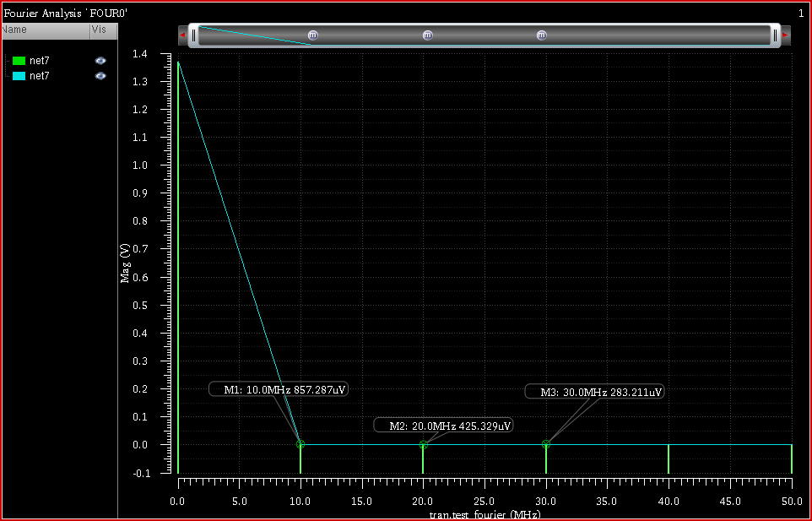
Task: Click the tran.test_fourier (MHz) x-axis label
Action: (485, 516)
